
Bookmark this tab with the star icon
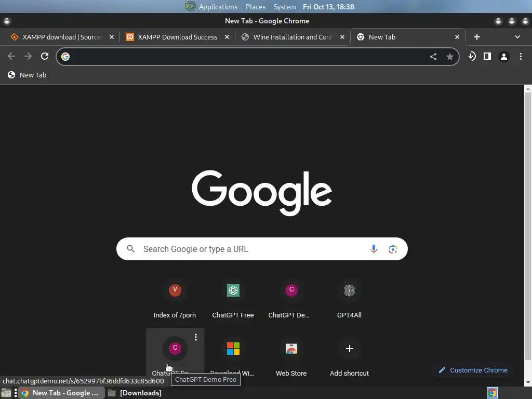(449, 57)
